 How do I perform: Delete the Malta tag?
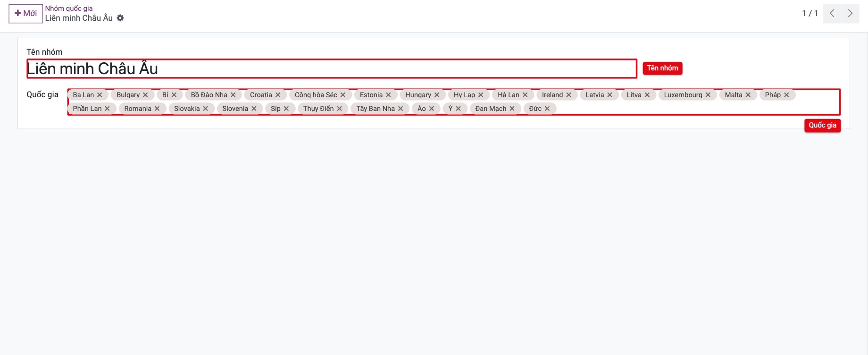748,95
